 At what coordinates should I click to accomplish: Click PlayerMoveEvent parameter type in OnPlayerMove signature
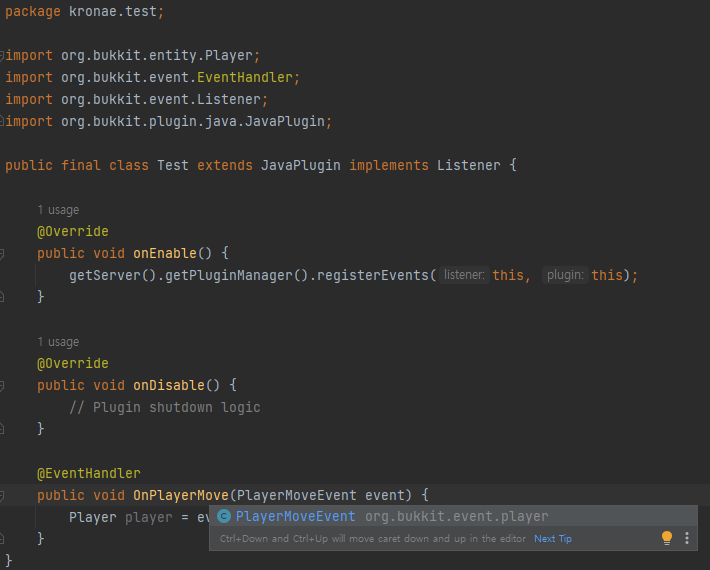(297, 495)
